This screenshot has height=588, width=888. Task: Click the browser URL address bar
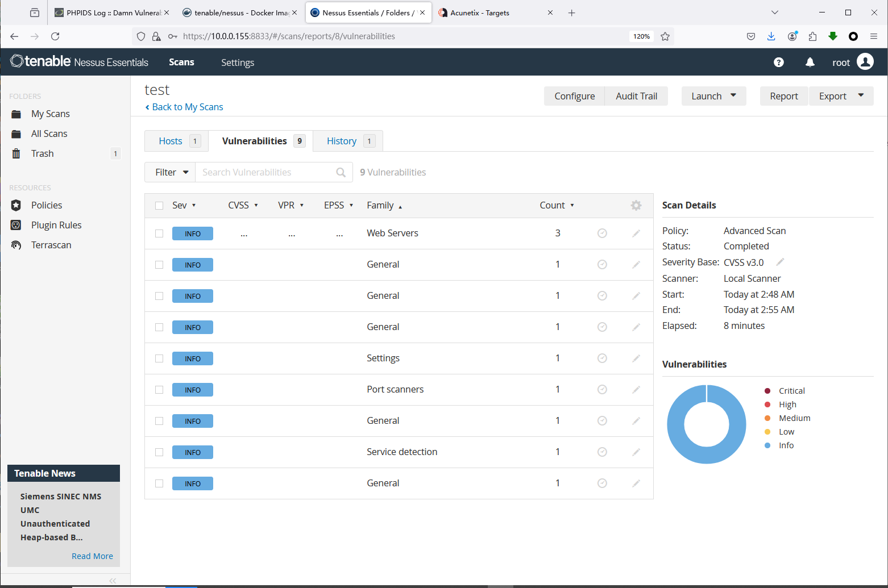coord(404,36)
